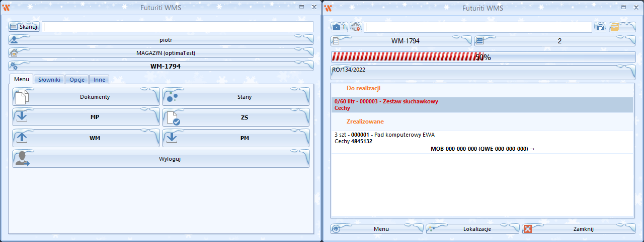The image size is (644, 242).
Task: Click the MAGAZYN (optimaTest) warehouse button
Action: [x=161, y=53]
